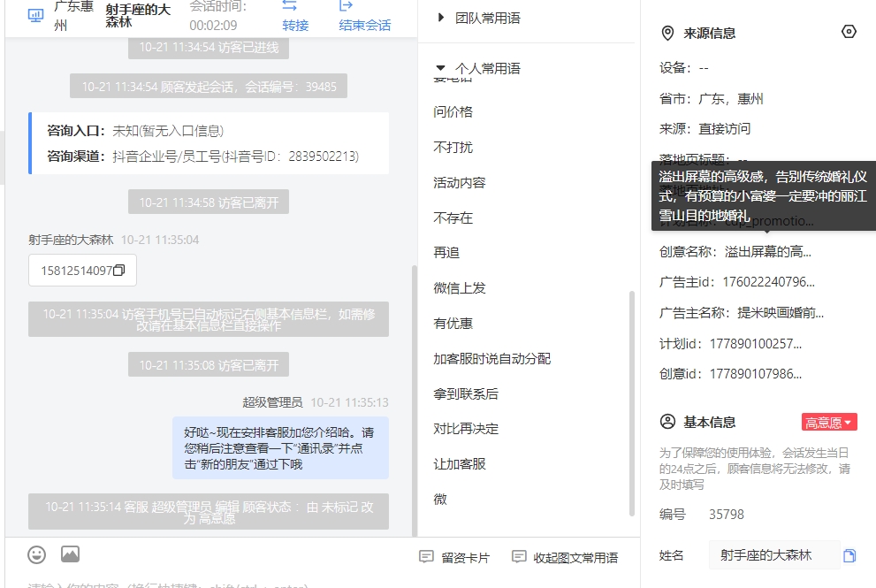Click the agent reply message bubble 好哒~现在安排客服
Image resolution: width=876 pixels, height=588 pixels.
point(280,447)
